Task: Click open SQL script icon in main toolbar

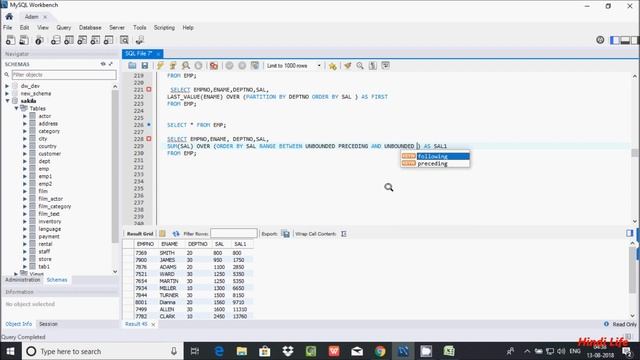Action: tap(24, 40)
